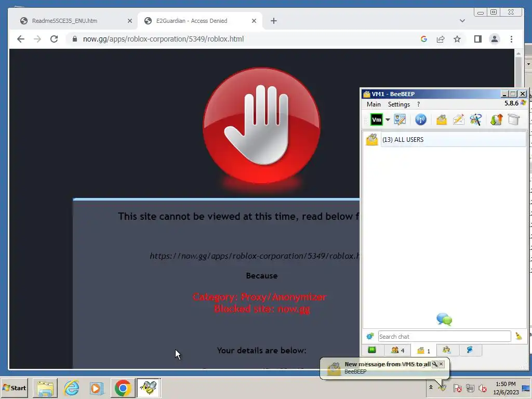This screenshot has width=532, height=399.
Task: Open Windows Media Player from taskbar
Action: pyautogui.click(x=96, y=388)
